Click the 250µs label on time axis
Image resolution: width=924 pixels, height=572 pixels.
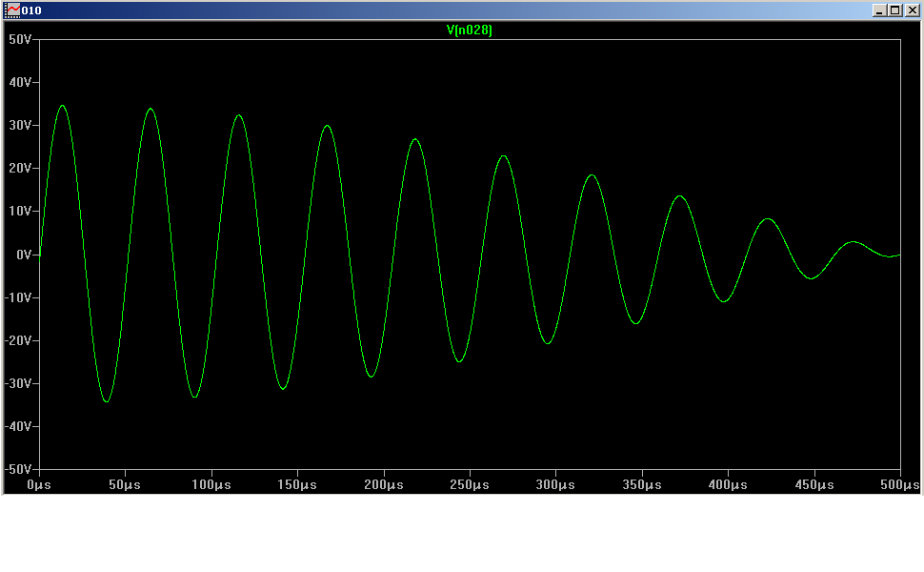(470, 485)
